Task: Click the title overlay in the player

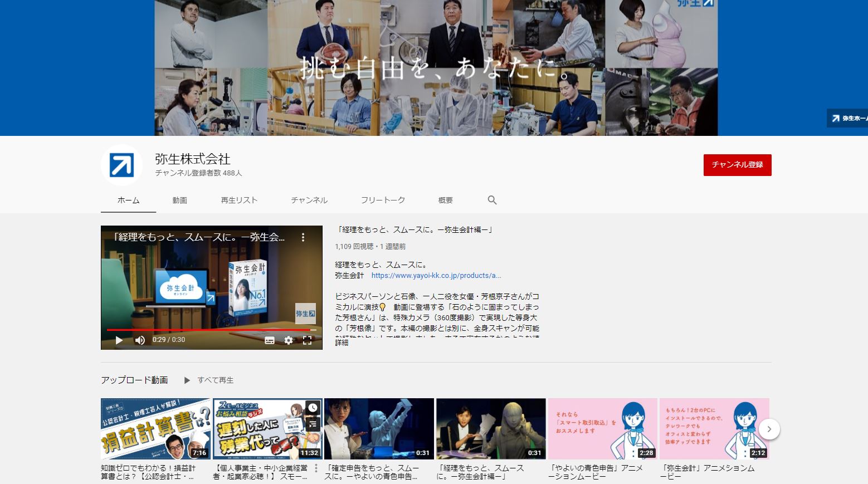Action: [x=198, y=237]
